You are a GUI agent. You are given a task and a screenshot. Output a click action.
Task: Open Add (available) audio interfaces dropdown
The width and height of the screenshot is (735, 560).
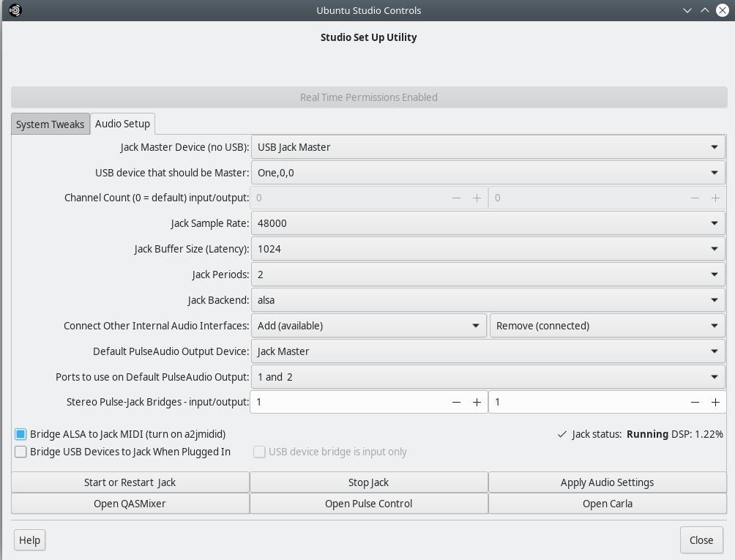coord(369,326)
